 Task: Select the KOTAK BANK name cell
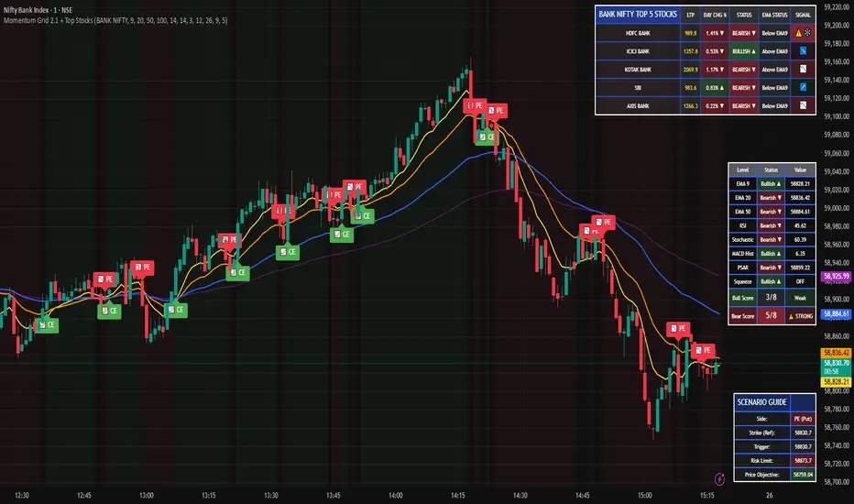pyautogui.click(x=638, y=70)
